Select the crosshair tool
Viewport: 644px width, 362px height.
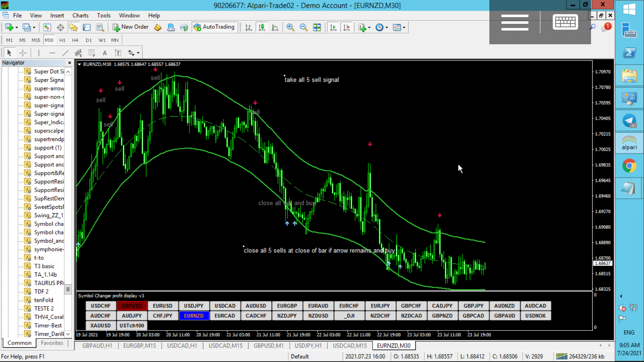[23, 53]
